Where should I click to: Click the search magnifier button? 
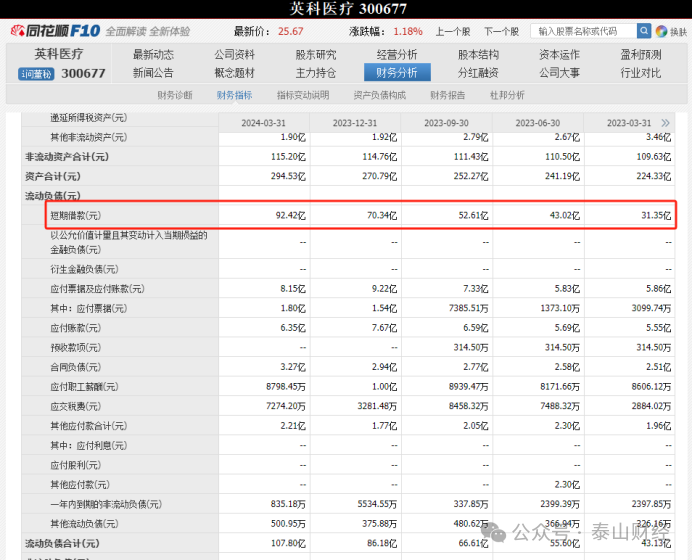tap(644, 31)
